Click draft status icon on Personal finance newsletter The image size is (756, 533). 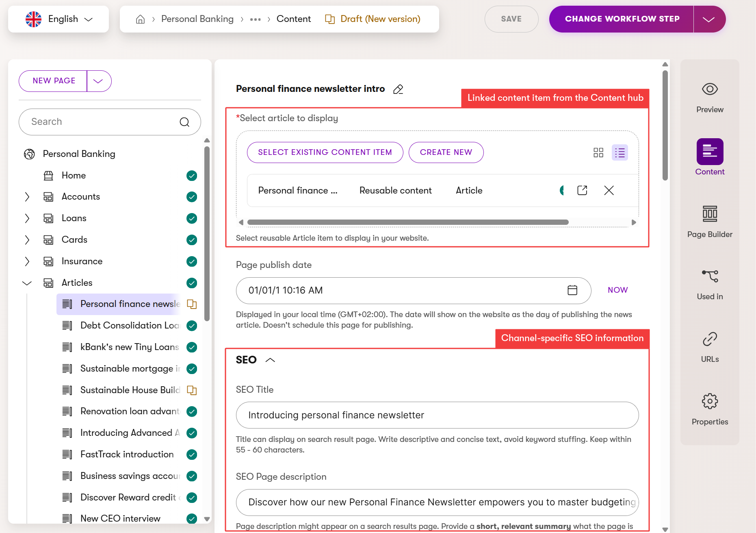click(192, 304)
